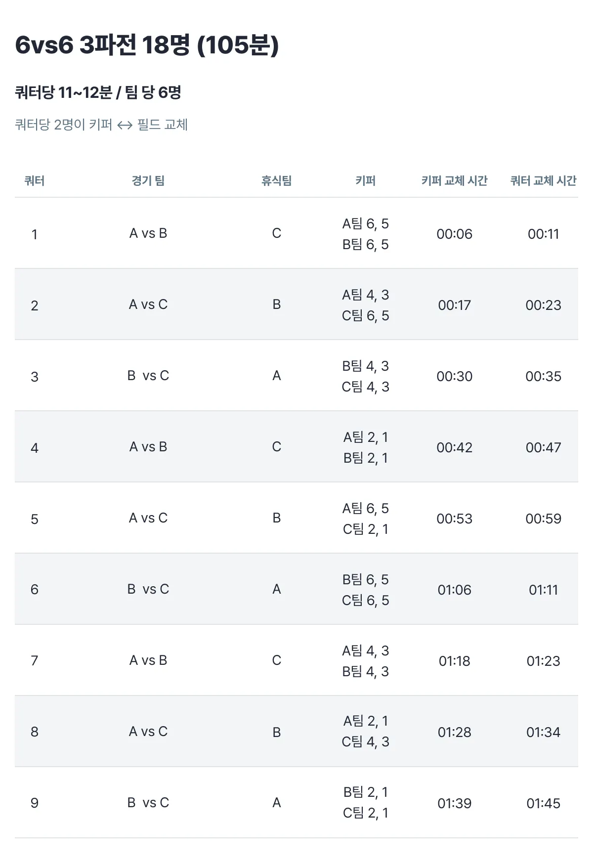Screen dimensions: 593x868
Task: Select the 01:45 quarter change time
Action: (543, 803)
